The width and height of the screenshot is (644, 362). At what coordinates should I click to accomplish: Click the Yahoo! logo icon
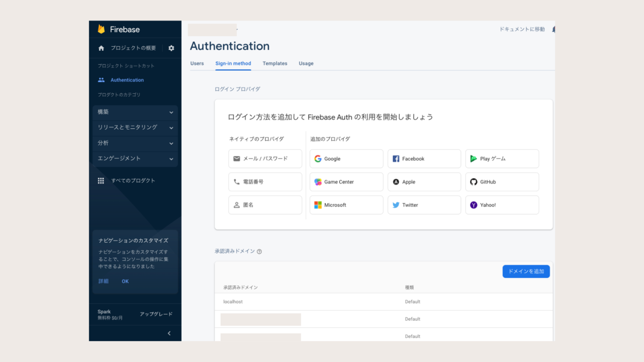pyautogui.click(x=473, y=205)
